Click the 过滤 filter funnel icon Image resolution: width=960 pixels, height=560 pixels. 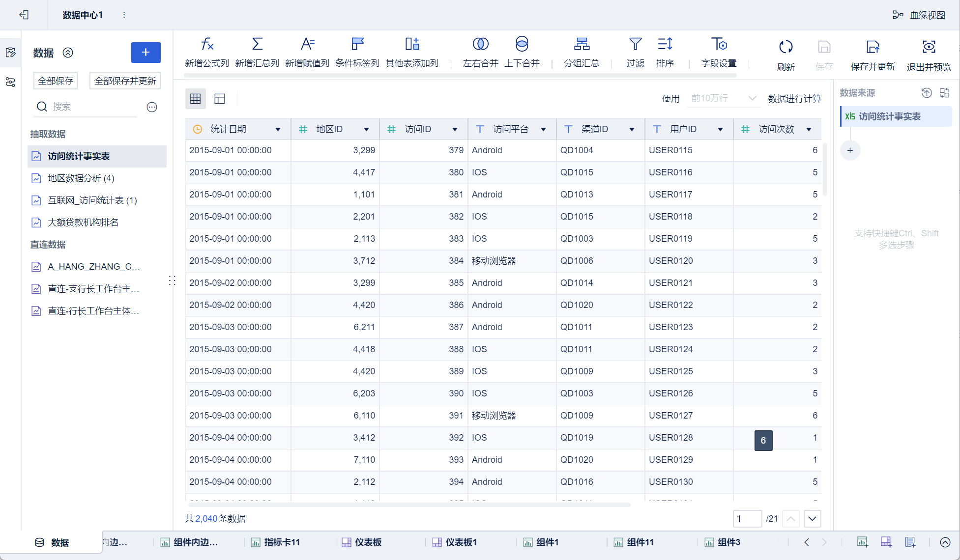[x=635, y=45]
